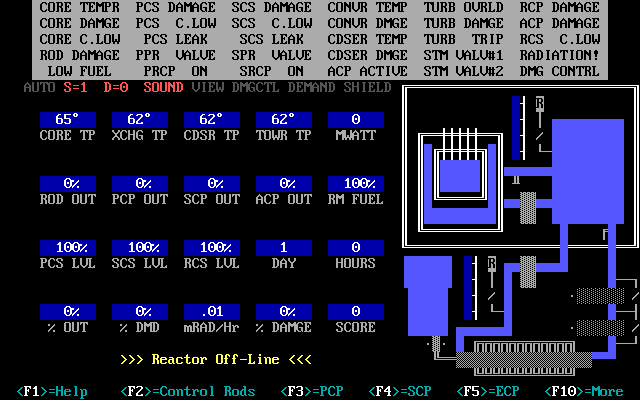Viewport: 640px width, 400px height.
Task: Click the lower R relief valve symbol
Action: click(492, 262)
